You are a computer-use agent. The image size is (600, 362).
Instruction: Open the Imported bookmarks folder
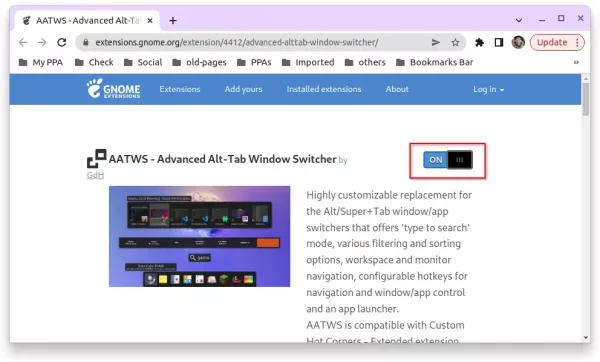click(x=308, y=62)
